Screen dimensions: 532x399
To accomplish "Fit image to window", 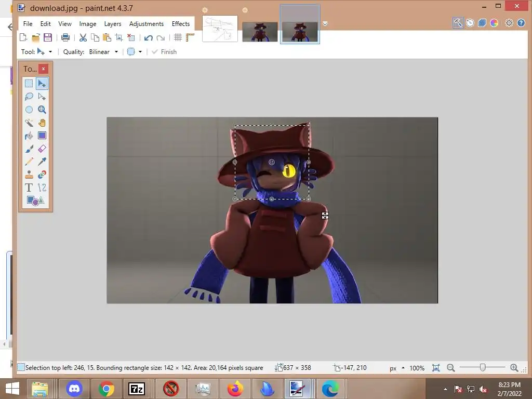I will 436,368.
